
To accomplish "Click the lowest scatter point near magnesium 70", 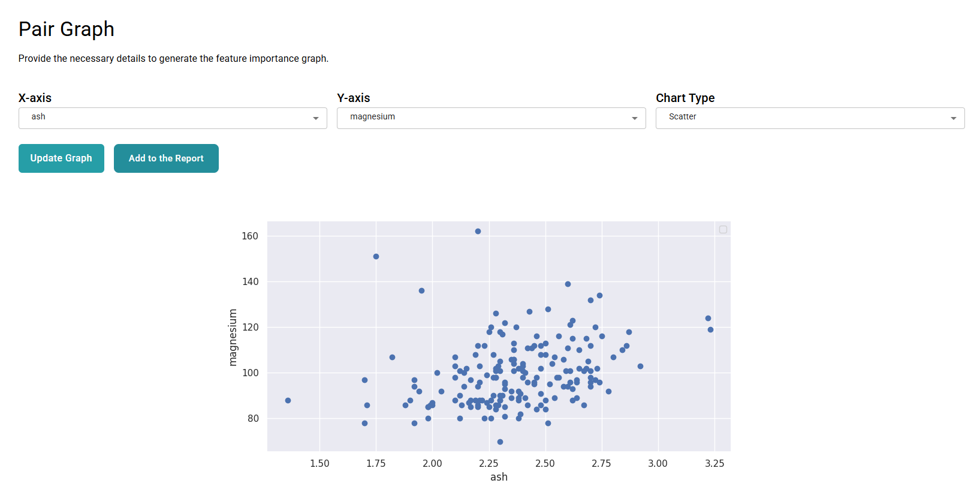I will tap(499, 442).
